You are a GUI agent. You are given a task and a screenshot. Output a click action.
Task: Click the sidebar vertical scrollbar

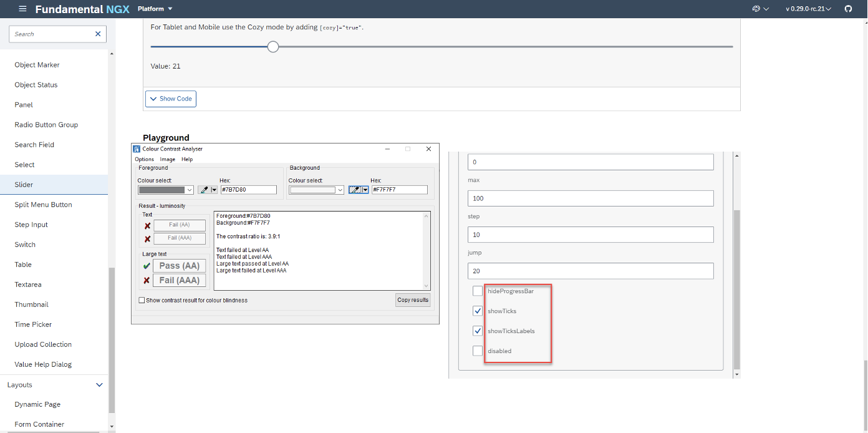(x=112, y=340)
